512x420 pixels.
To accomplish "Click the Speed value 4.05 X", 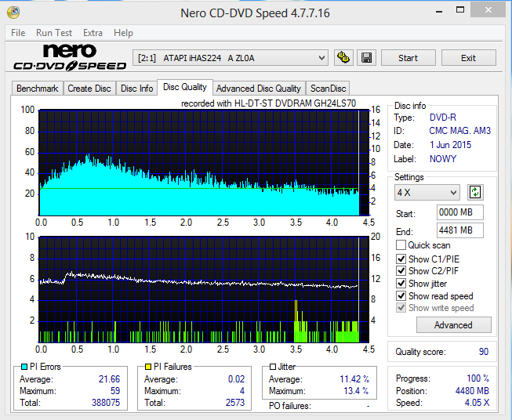I will coord(477,403).
